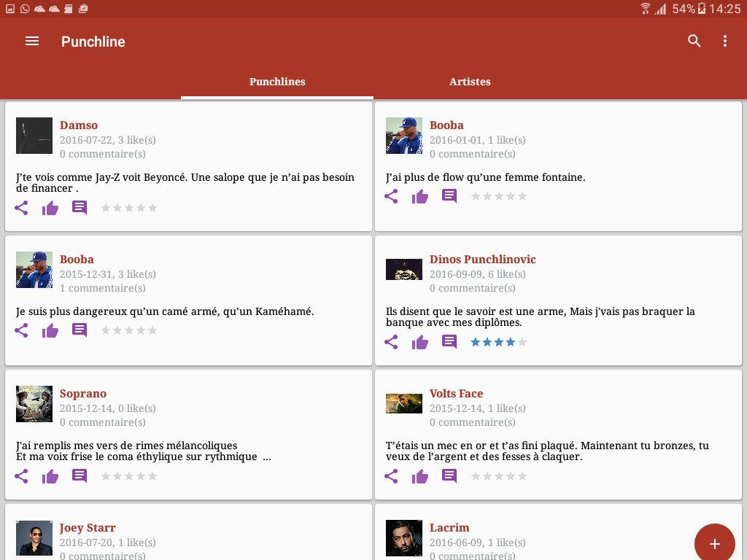Open artist Volts Face name link
747x560 pixels.
coord(456,394)
